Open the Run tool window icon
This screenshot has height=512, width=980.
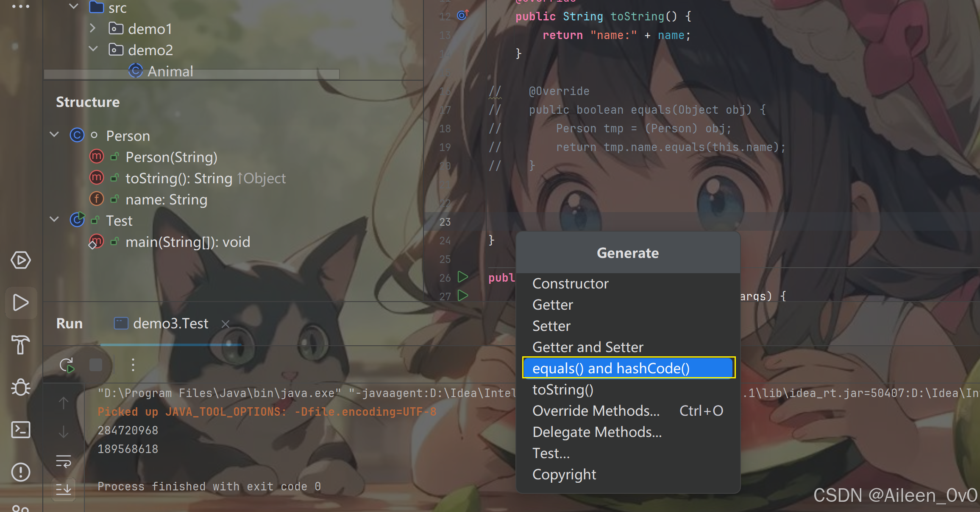[21, 303]
